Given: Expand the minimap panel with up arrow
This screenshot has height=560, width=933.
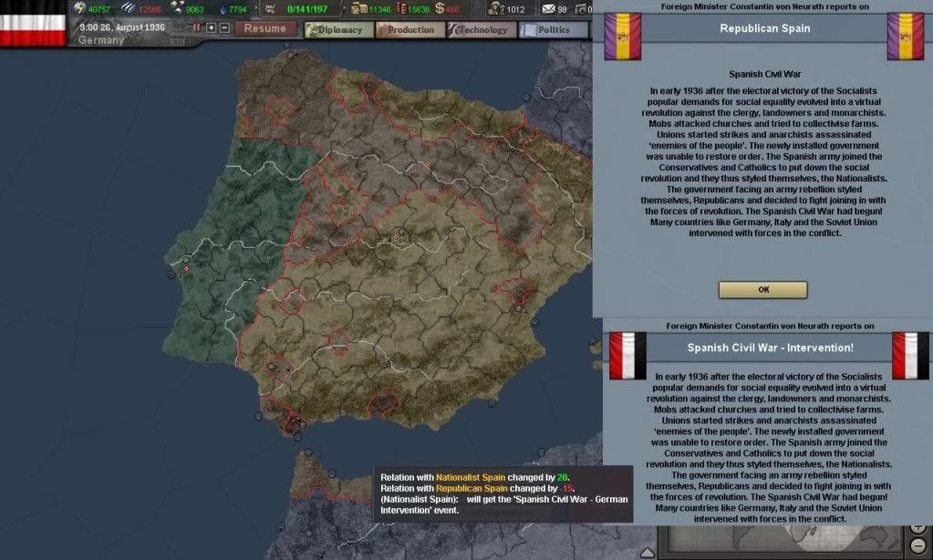Looking at the screenshot, I should (648, 553).
